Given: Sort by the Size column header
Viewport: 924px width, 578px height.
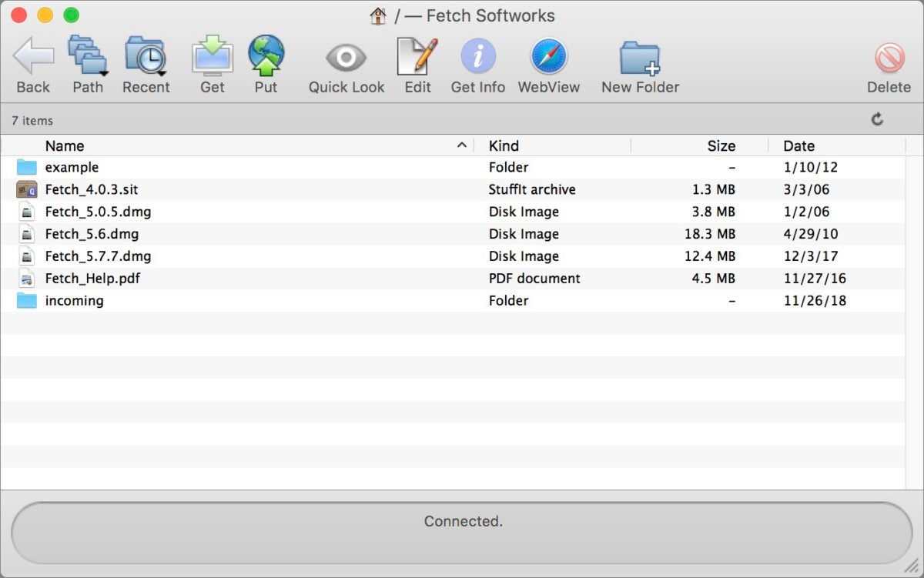Looking at the screenshot, I should click(721, 145).
